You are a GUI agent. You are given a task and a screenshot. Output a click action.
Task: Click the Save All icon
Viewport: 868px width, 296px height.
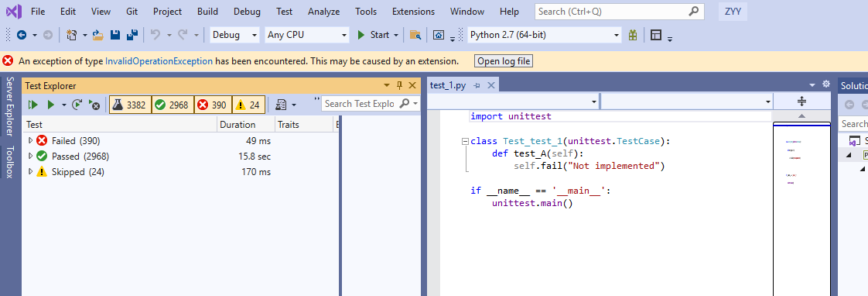(132, 35)
